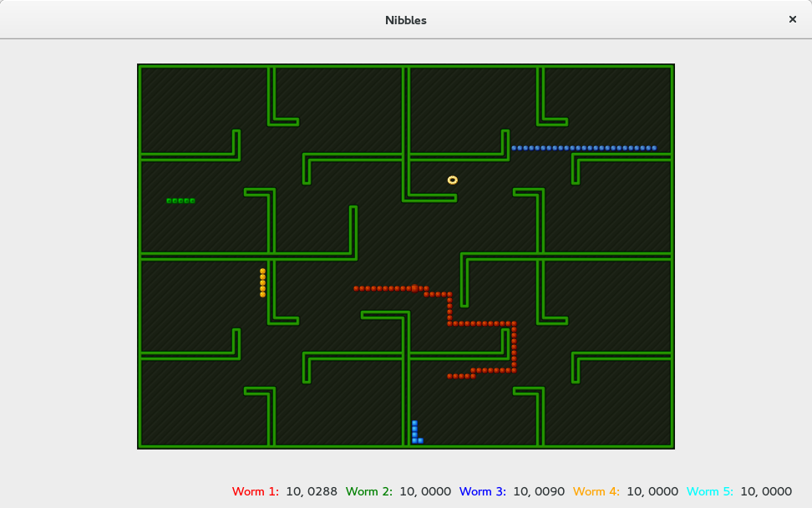Click the score value next to Worm 2
The width and height of the screenshot is (812, 508).
tap(425, 491)
